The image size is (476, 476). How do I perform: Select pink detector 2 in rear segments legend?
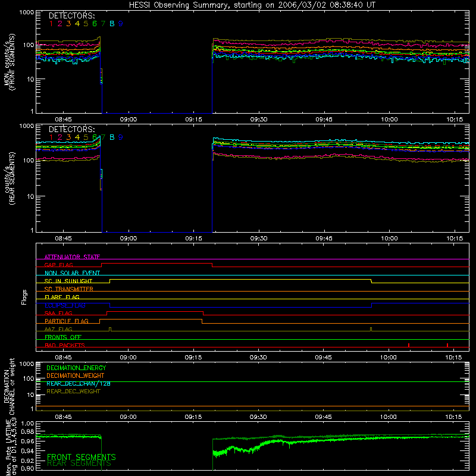[60, 137]
